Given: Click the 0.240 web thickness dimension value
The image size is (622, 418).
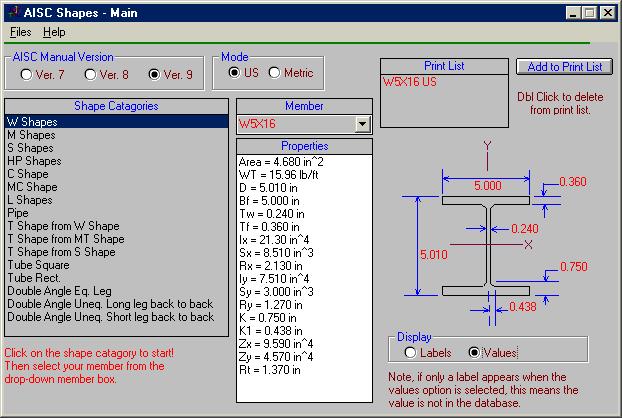Looking at the screenshot, I should 524,229.
